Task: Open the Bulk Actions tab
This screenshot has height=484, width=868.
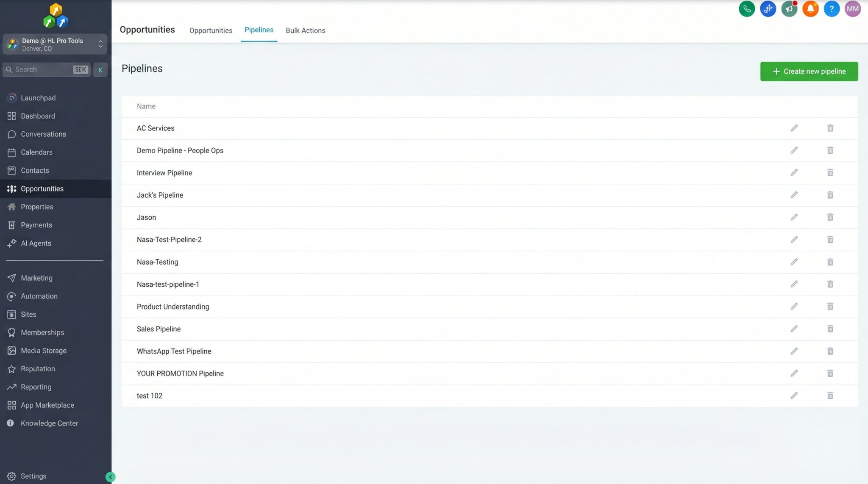Action: click(x=305, y=30)
